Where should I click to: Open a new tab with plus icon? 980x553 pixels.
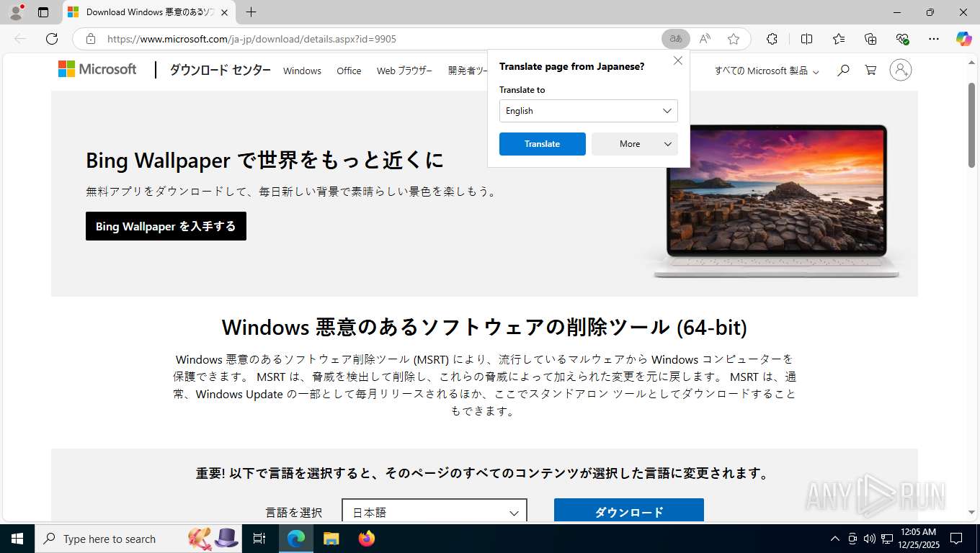(x=251, y=12)
